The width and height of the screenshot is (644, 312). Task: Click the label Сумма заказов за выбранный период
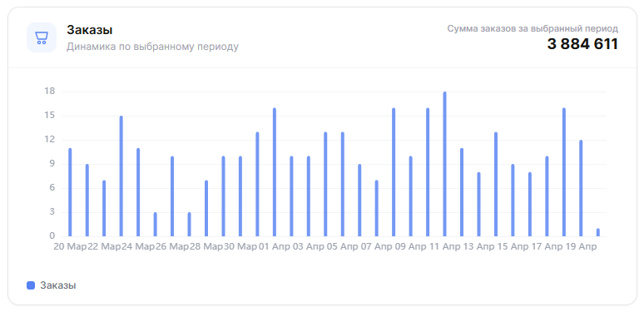click(x=533, y=29)
